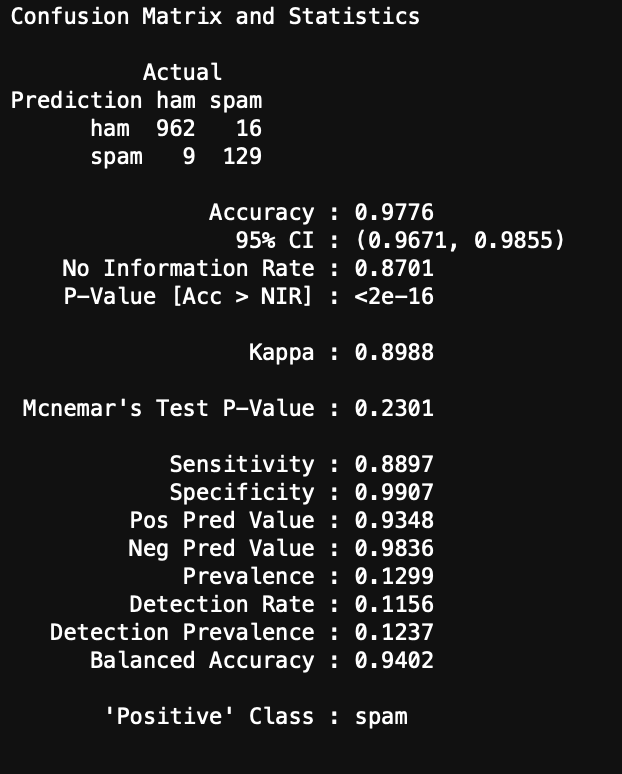The image size is (622, 774).
Task: Click the value 9 in the spam row
Action: coord(189,156)
